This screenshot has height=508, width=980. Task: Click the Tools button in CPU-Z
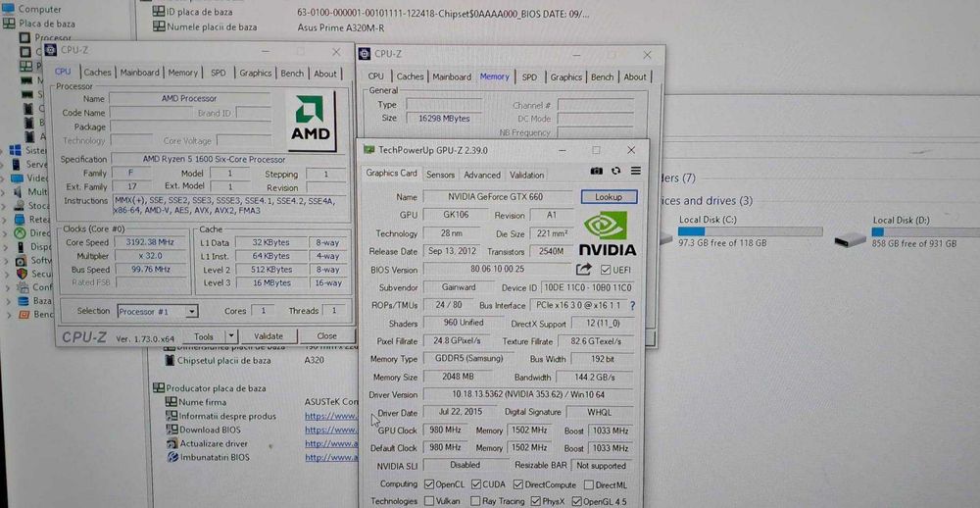(x=204, y=336)
